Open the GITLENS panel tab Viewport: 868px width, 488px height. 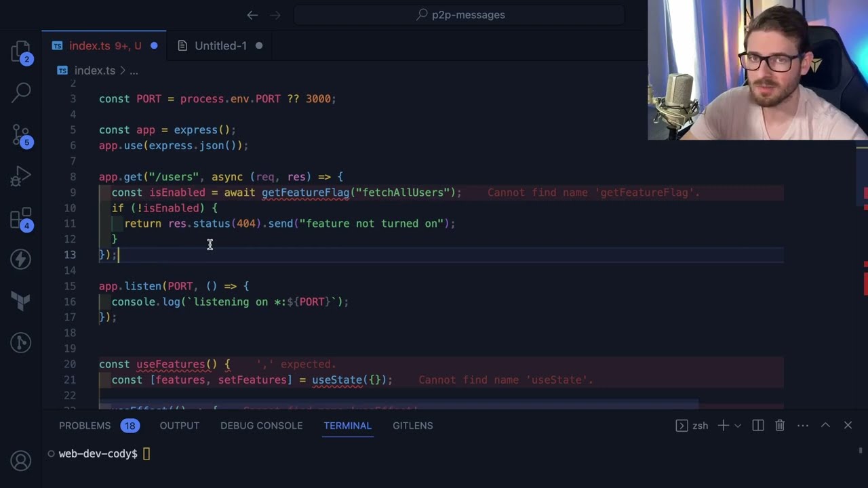(412, 426)
